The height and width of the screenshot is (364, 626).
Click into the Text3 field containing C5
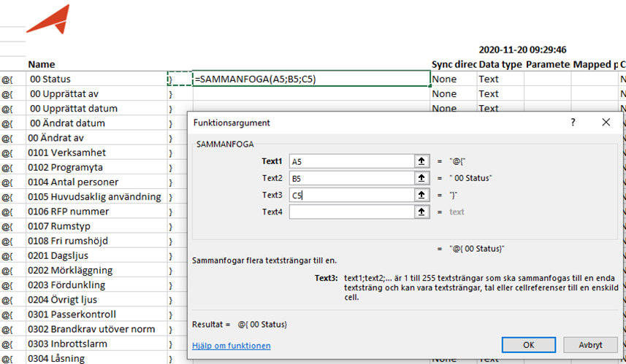[x=352, y=195]
